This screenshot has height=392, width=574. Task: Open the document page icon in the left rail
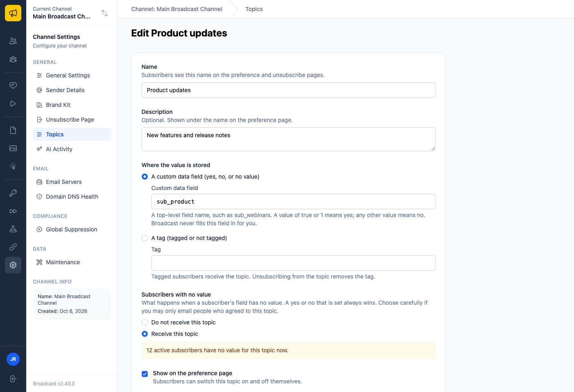(13, 130)
